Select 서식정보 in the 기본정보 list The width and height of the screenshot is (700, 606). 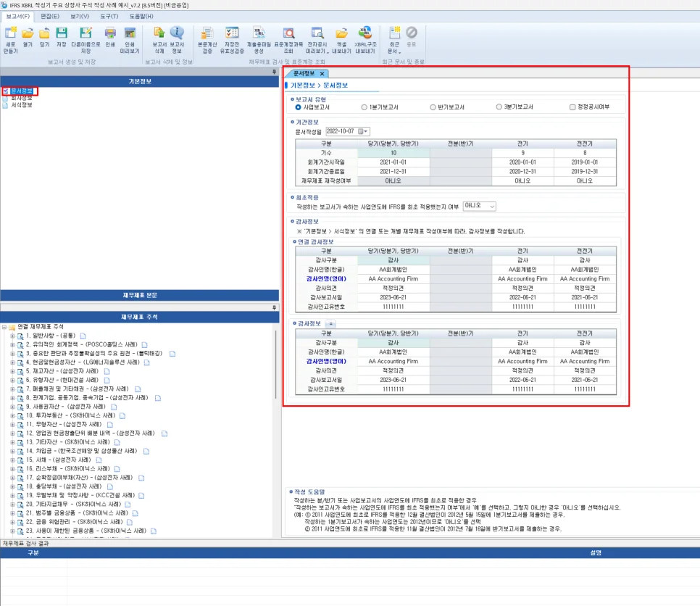point(21,105)
